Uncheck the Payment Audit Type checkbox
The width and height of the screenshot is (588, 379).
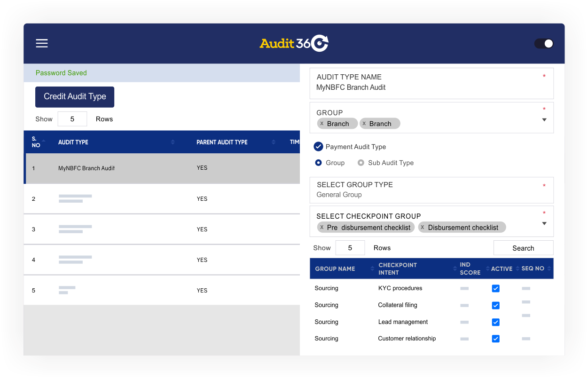[318, 147]
